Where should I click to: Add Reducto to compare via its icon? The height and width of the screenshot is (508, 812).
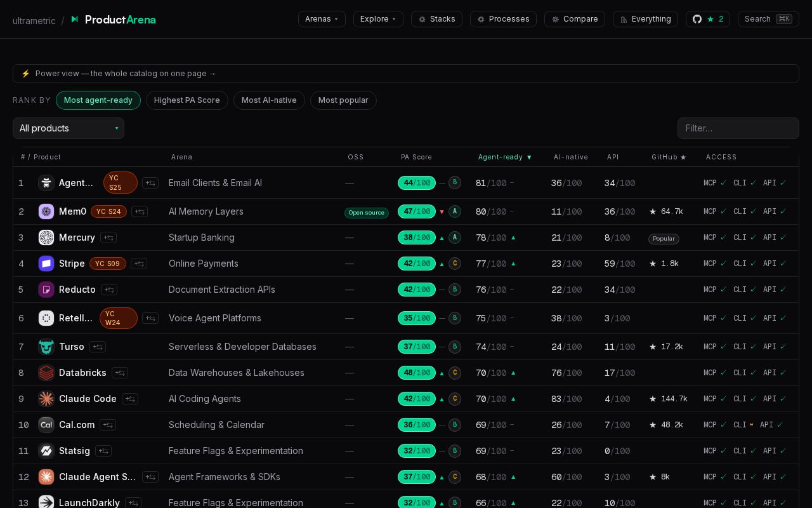pyautogui.click(x=109, y=290)
